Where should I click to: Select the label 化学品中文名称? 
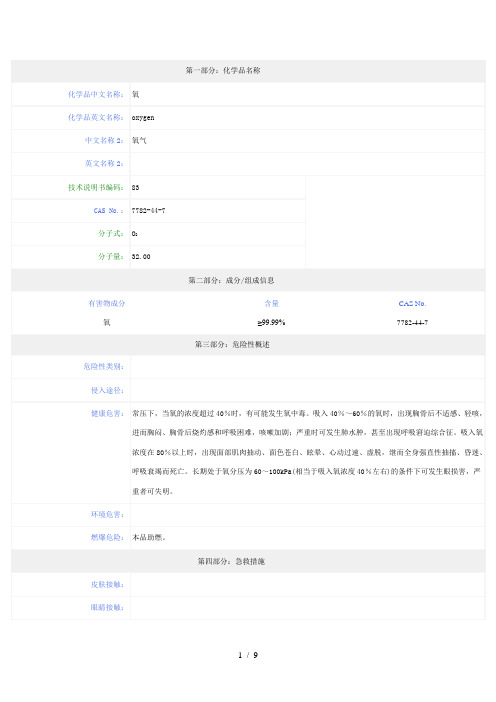tap(96, 94)
